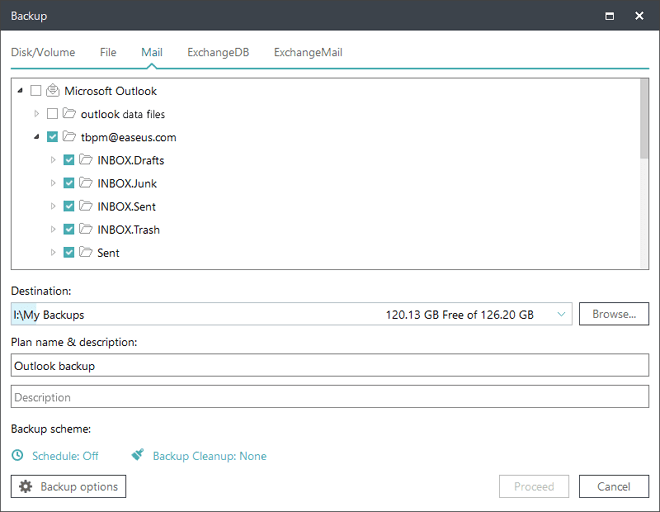This screenshot has height=512, width=660.
Task: Close the Backup window
Action: click(x=639, y=16)
